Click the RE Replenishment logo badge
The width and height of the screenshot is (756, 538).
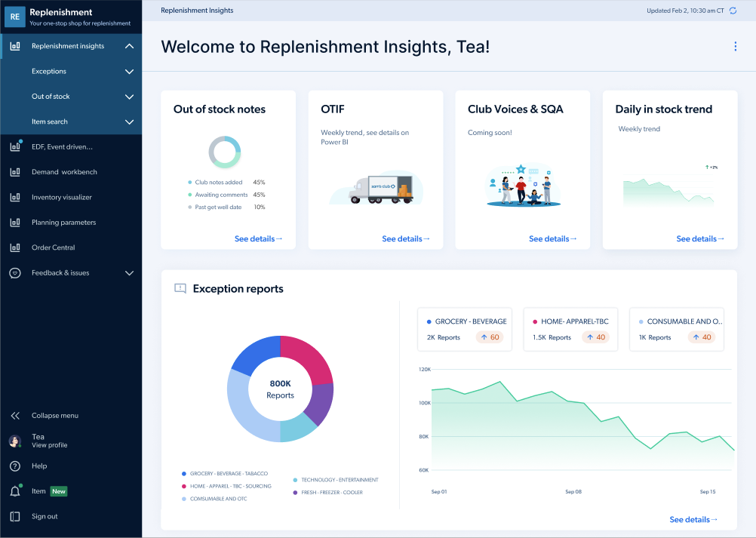coord(15,17)
